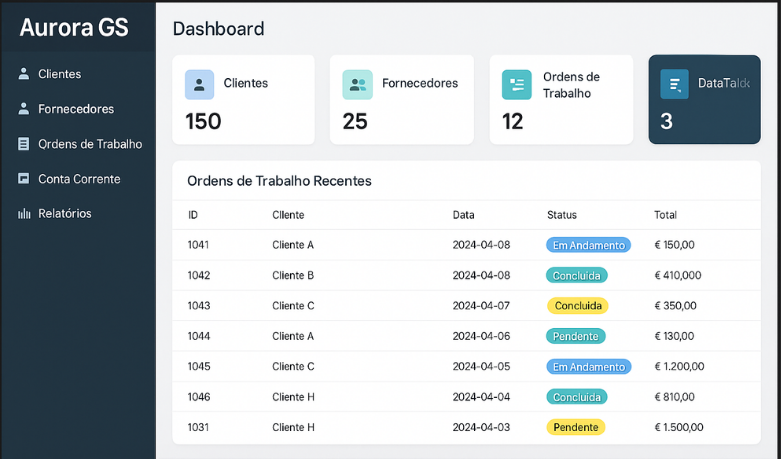Select the Conta Corrente sidebar icon
This screenshot has height=459, width=782.
click(24, 179)
